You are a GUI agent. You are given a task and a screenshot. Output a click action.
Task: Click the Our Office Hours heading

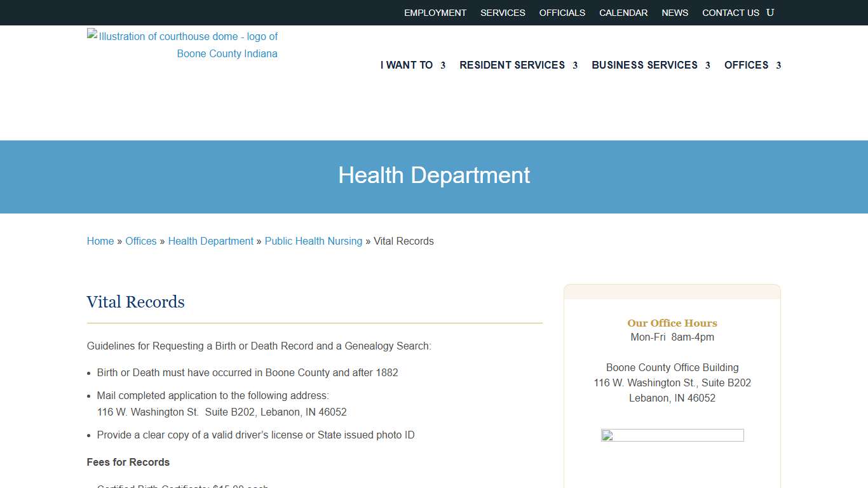coord(672,323)
